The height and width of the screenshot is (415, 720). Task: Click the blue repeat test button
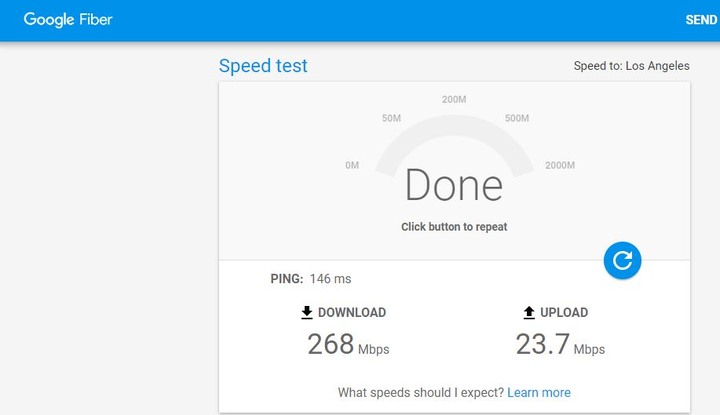click(622, 260)
